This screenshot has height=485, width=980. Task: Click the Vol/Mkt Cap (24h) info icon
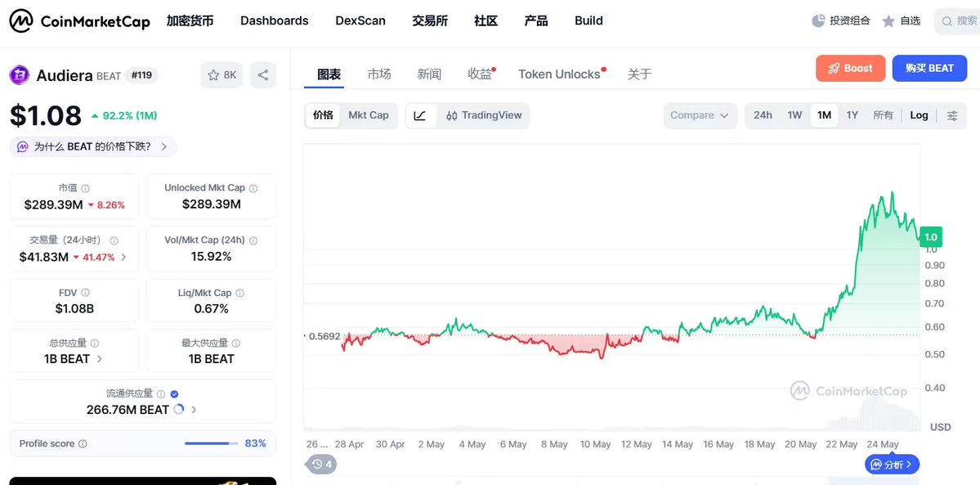(x=253, y=240)
